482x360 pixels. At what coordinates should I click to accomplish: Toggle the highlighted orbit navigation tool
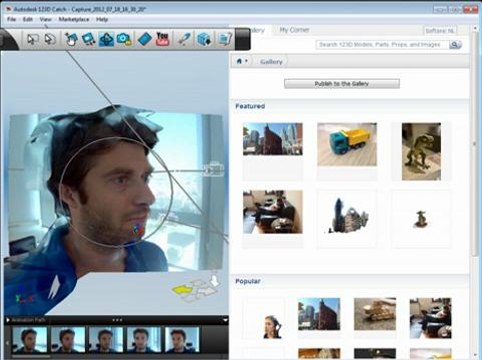pos(106,39)
